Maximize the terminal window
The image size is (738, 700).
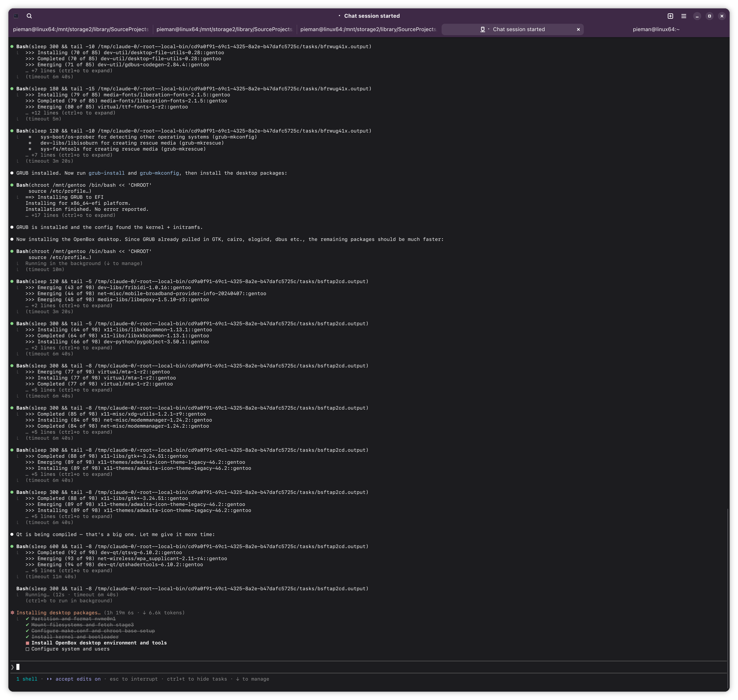709,16
